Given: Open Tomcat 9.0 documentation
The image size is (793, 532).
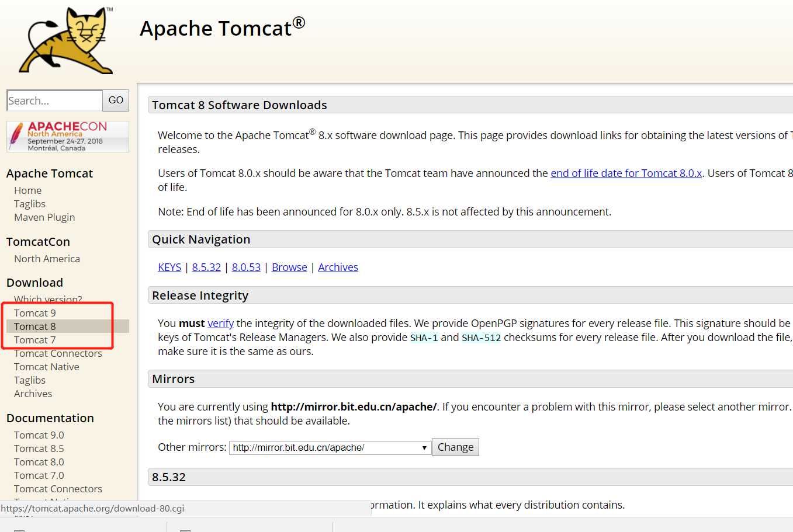Looking at the screenshot, I should (x=39, y=435).
